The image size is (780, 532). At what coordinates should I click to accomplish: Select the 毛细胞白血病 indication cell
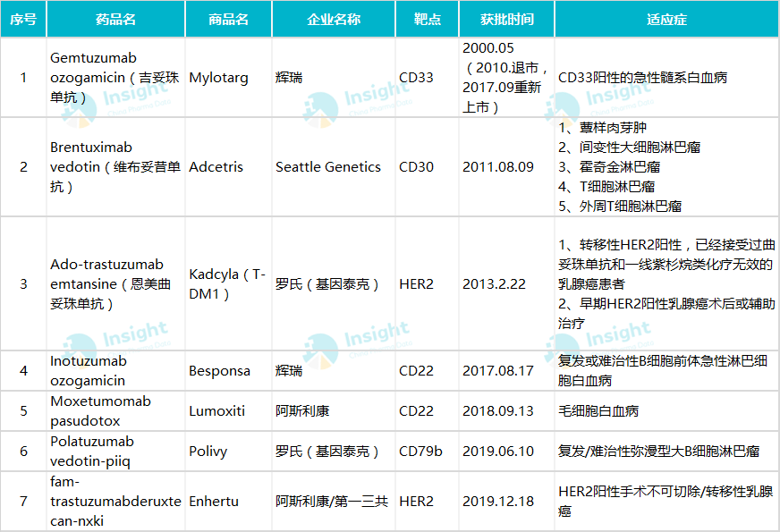pyautogui.click(x=666, y=411)
